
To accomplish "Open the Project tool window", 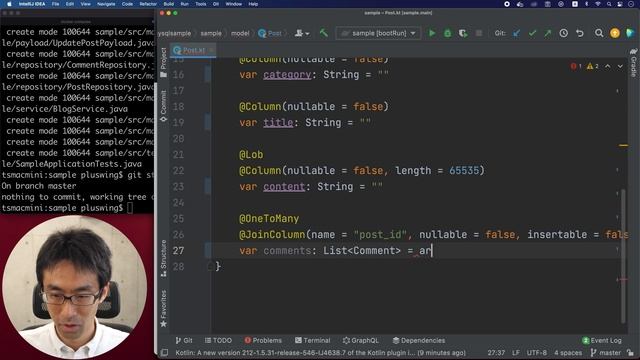I will tap(164, 62).
